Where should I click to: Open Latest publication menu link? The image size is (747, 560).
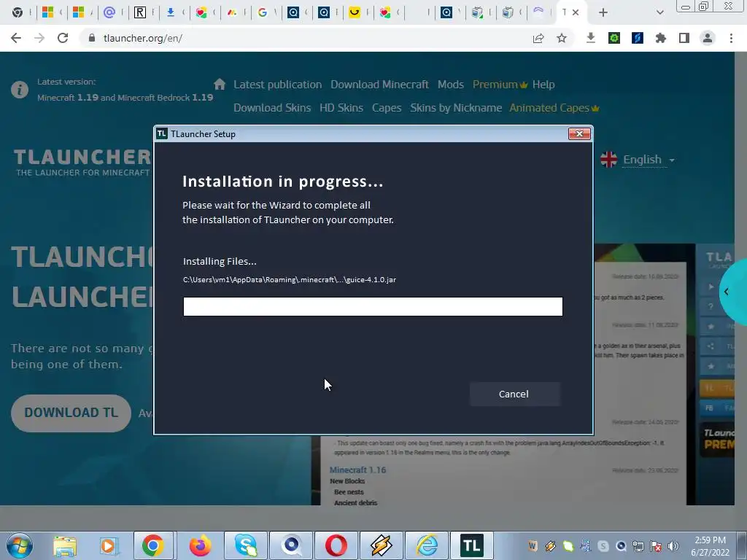(x=278, y=85)
